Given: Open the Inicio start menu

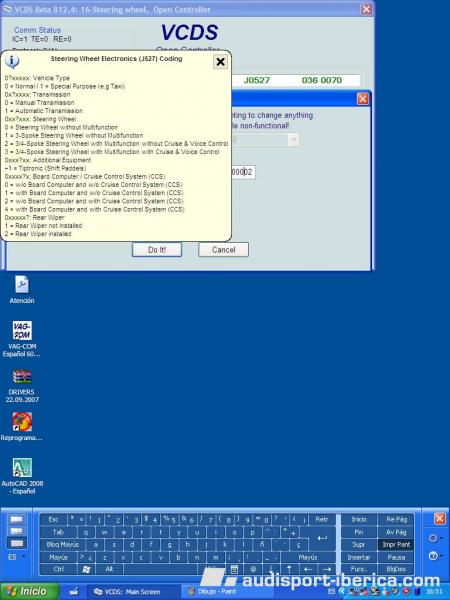Looking at the screenshot, I should pos(29,592).
